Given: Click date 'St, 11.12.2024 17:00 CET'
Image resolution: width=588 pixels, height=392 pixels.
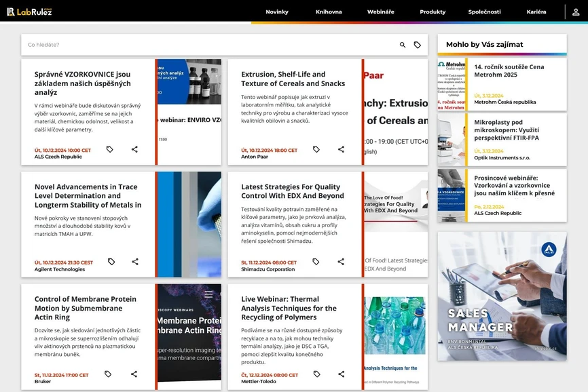Looking at the screenshot, I should (62, 375).
